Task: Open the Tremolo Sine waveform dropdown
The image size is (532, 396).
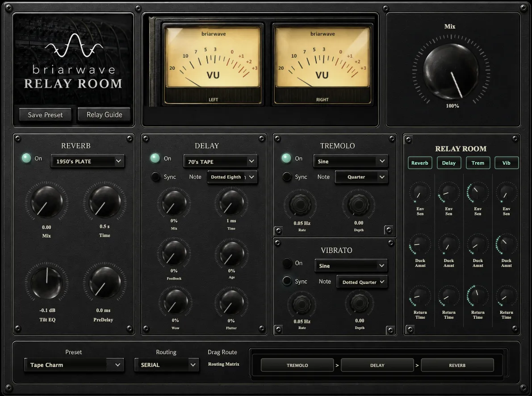Action: pyautogui.click(x=350, y=161)
